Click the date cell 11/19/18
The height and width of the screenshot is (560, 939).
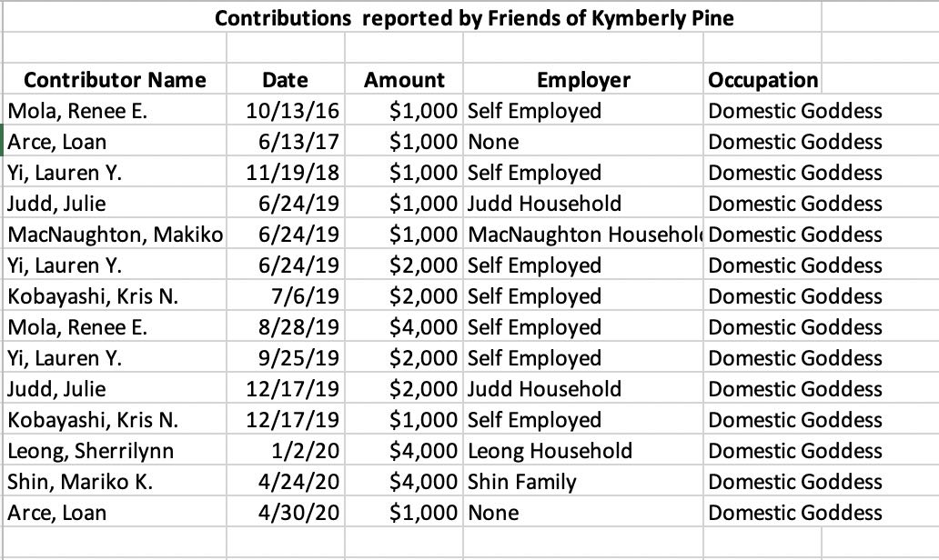click(x=293, y=173)
